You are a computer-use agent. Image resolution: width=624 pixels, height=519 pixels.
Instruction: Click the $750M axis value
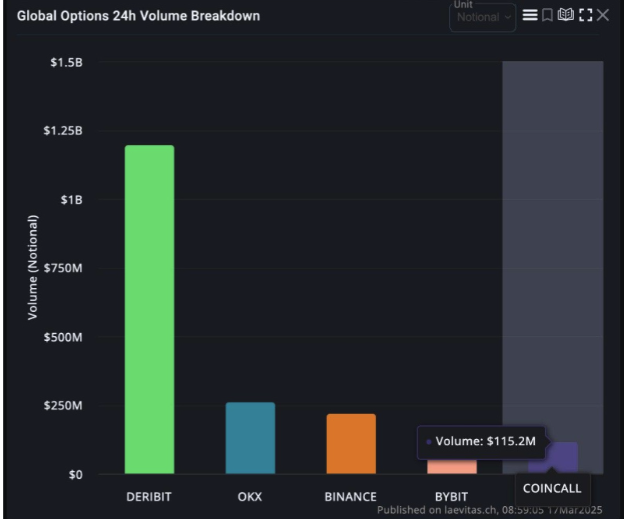pos(63,268)
